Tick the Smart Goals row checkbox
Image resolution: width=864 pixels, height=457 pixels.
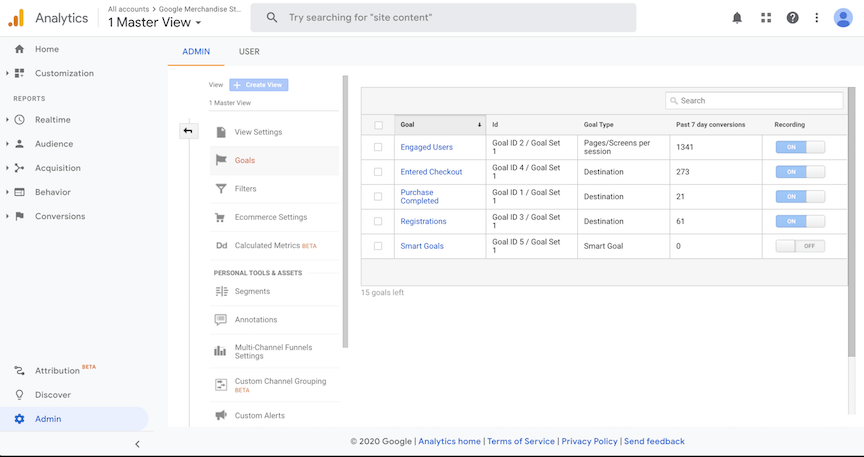pos(378,246)
